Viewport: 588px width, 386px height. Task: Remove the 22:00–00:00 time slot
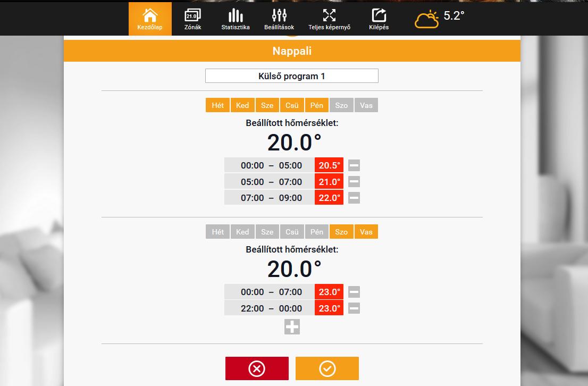point(354,308)
